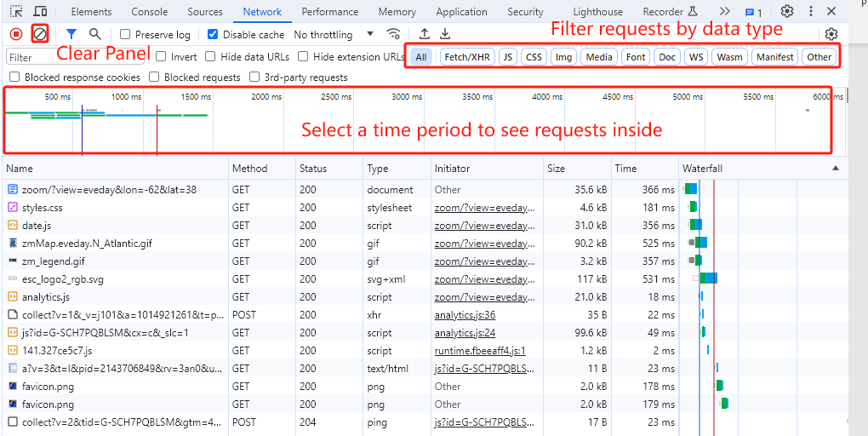Click document icon of zoom/?view=eveday request
868x436 pixels.
click(13, 189)
